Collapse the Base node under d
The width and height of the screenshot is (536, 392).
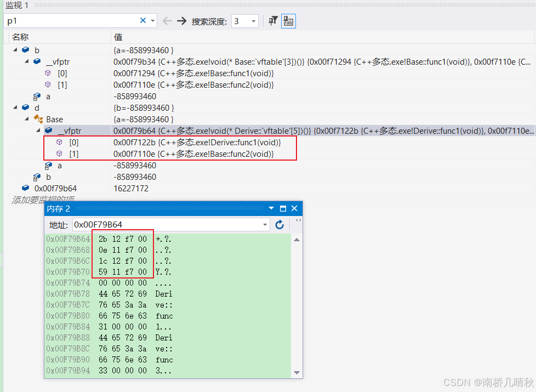click(27, 119)
